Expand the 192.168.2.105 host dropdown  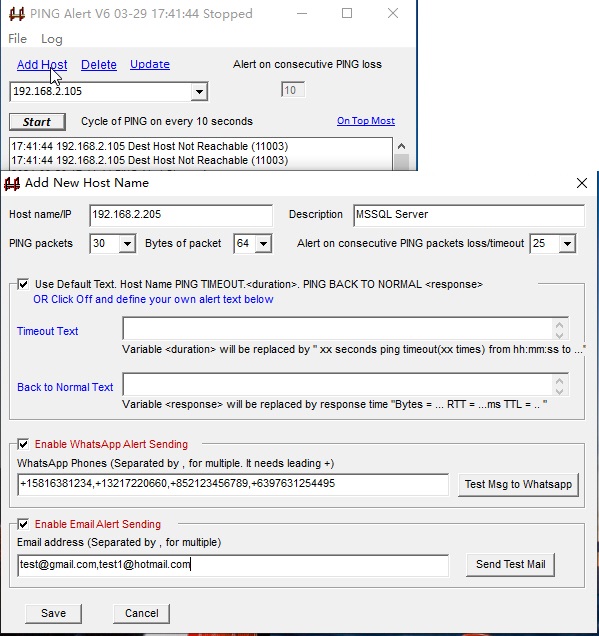pyautogui.click(x=199, y=92)
